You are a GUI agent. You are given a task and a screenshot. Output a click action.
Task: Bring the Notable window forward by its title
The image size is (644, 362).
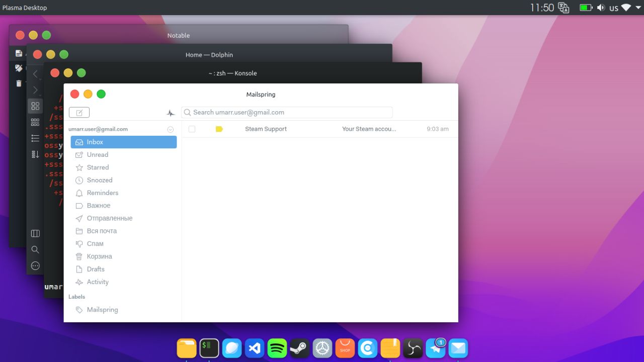(x=179, y=36)
